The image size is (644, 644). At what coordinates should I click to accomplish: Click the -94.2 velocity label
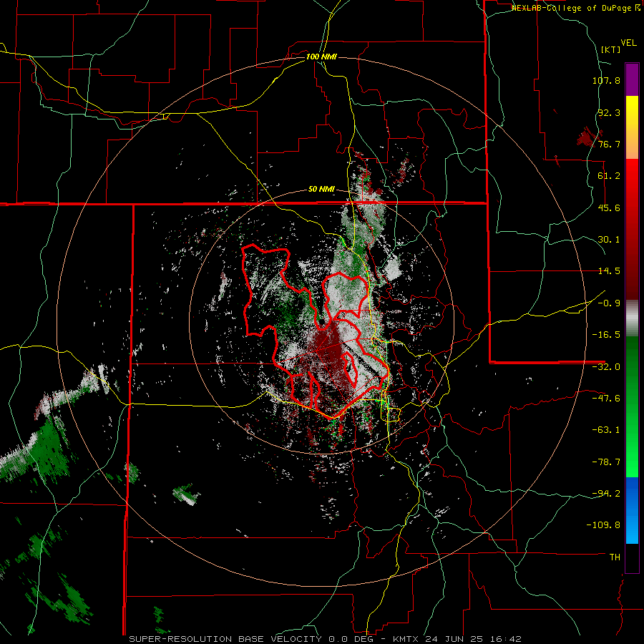click(606, 494)
